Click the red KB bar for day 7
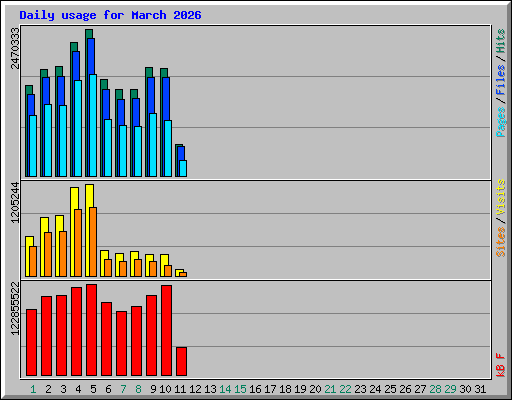 click(122, 343)
